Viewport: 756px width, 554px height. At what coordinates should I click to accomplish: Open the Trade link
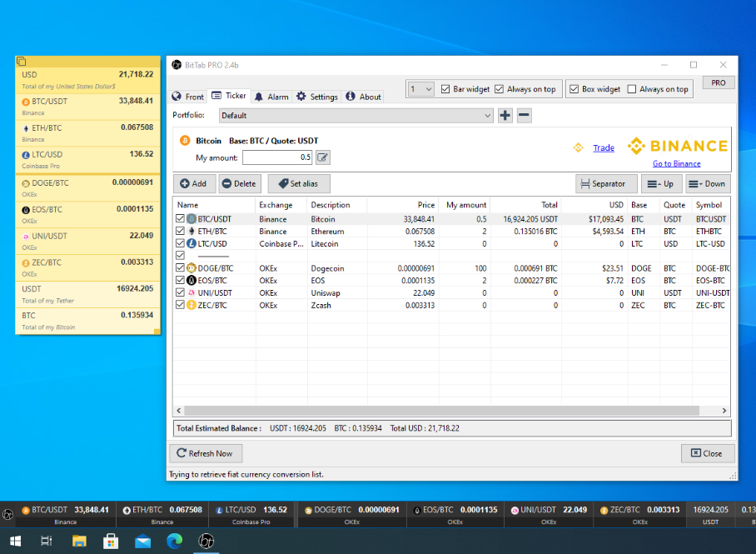coord(604,147)
